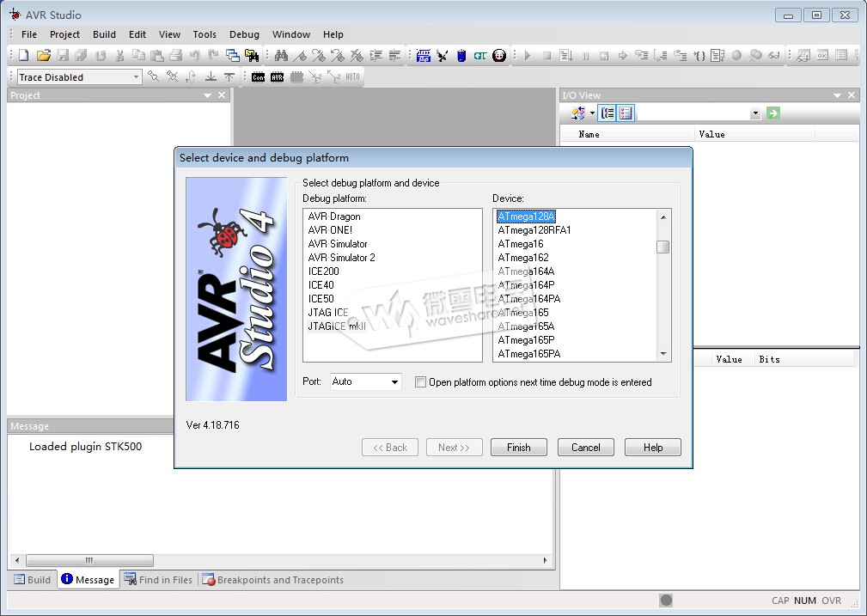Toggle the I/O View tree display button
This screenshot has width=867, height=616.
click(608, 113)
